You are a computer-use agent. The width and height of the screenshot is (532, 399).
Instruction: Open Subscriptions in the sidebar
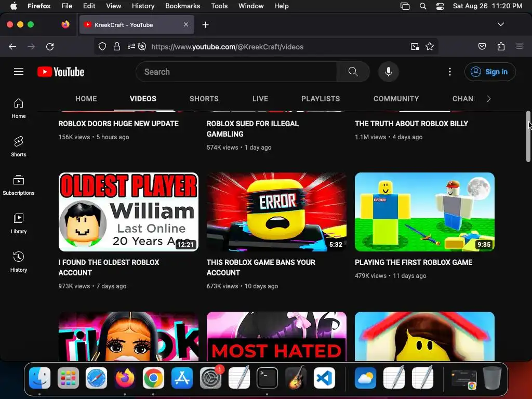[x=19, y=185]
